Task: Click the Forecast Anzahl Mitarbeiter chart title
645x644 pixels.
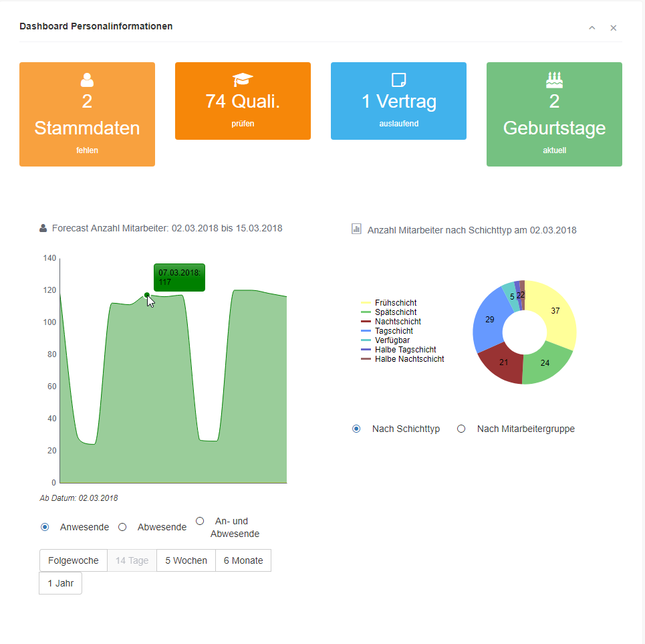Action: 167,229
